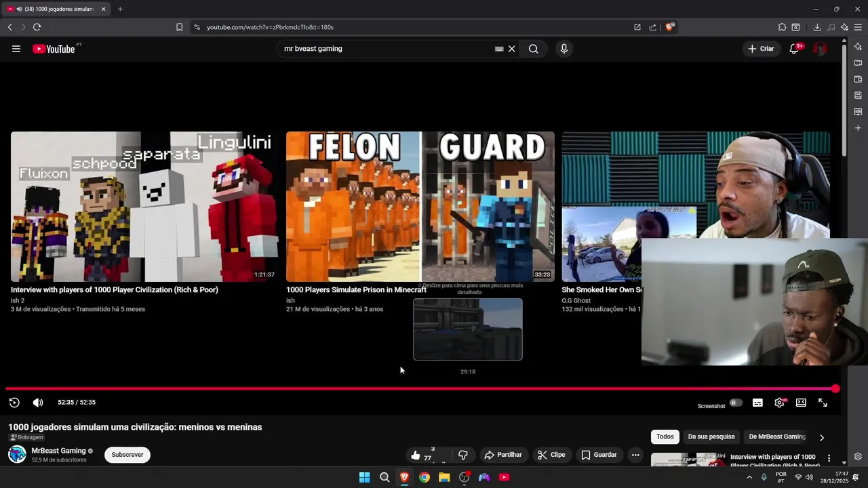Viewport: 868px width, 488px height.
Task: Open more actions ellipsis menu
Action: (x=635, y=455)
